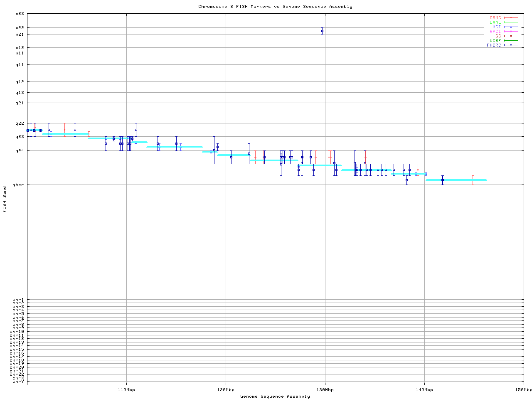Click the FHCRC legend marker sample
The height and width of the screenshot is (399, 532).
511,45
